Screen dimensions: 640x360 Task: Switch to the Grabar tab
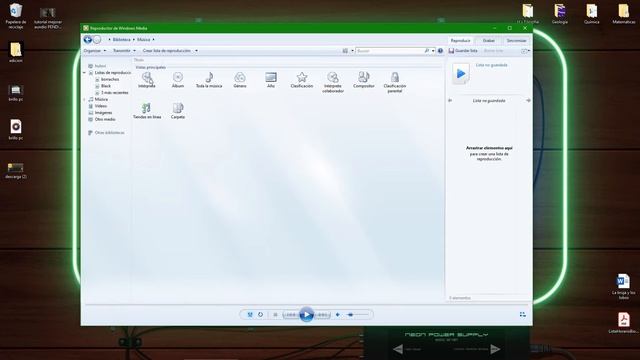coord(489,40)
